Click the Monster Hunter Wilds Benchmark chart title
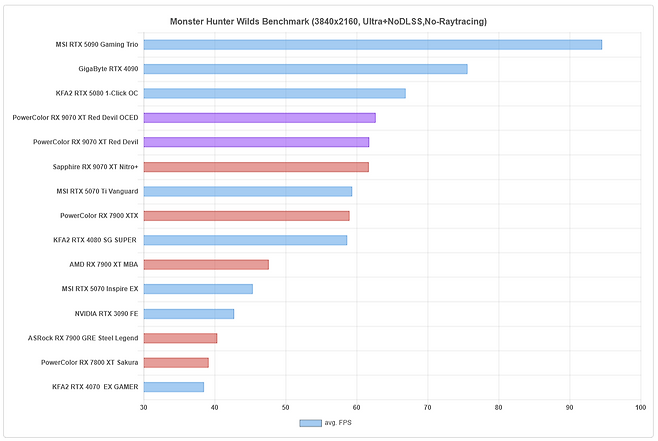The image size is (658, 441). pos(329,21)
